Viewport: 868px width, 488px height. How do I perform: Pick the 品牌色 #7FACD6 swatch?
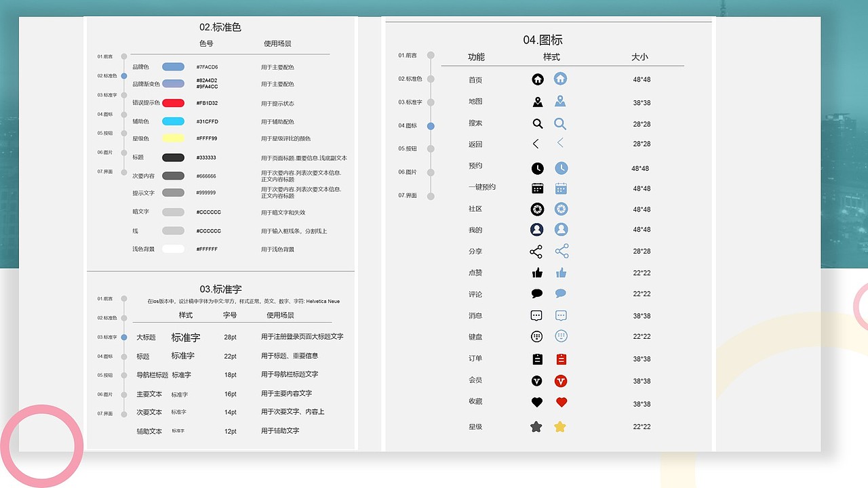tap(174, 67)
